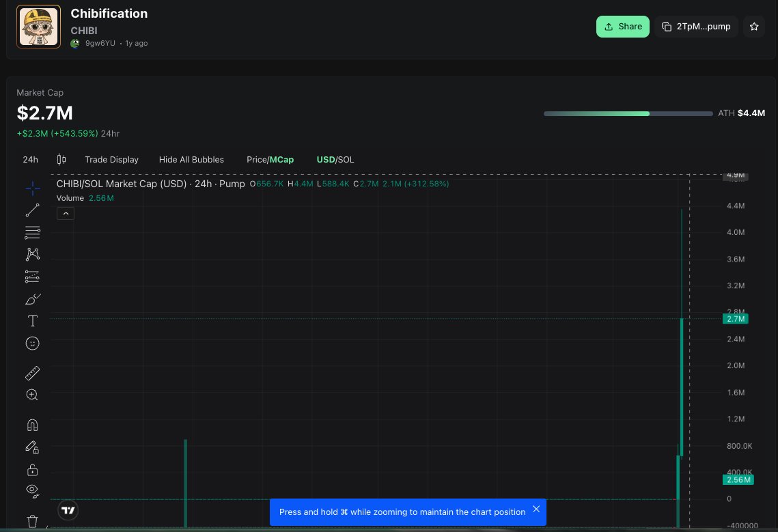Switch to Price in Price/MCap toggle
This screenshot has width=778, height=532.
(257, 159)
